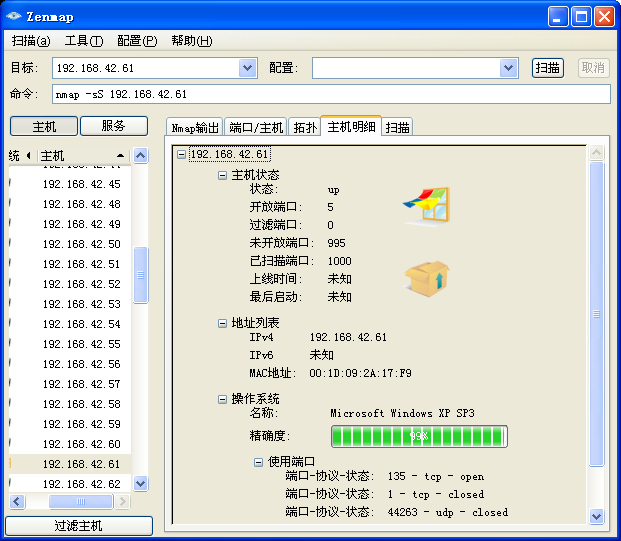Select host 192.168.42.61 in list
This screenshot has height=541, width=621.
pyautogui.click(x=82, y=464)
